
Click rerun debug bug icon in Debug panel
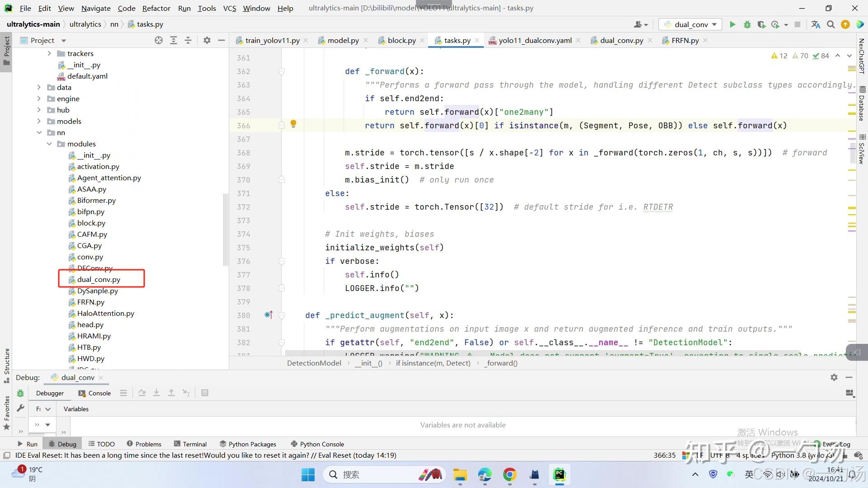(x=20, y=393)
